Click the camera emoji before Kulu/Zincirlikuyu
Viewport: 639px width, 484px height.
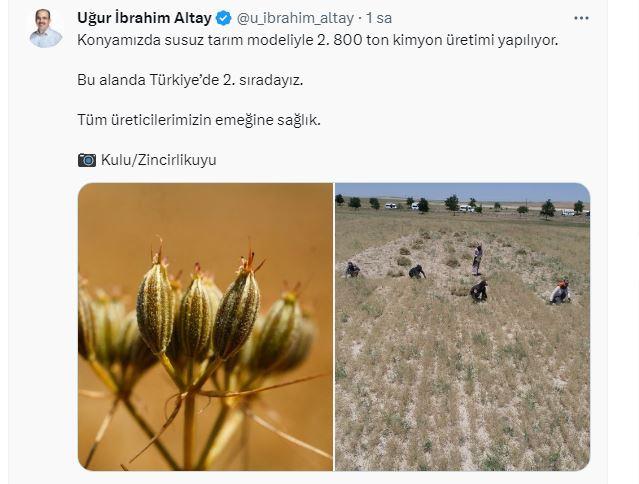(x=87, y=160)
